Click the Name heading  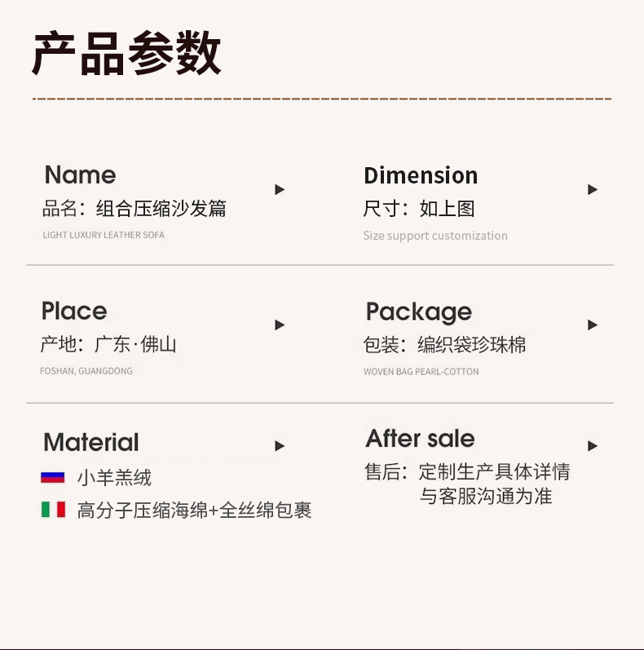80,175
